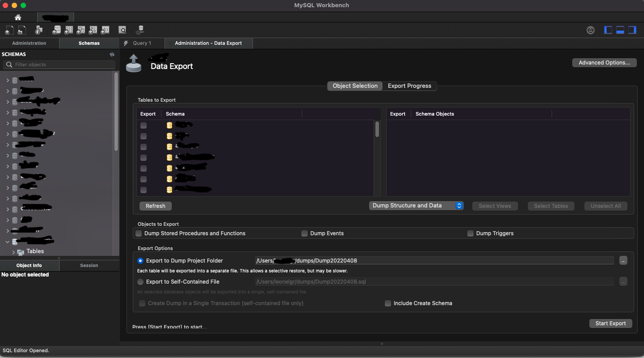The width and height of the screenshot is (644, 358).
Task: Select the Administration - Data Export tab
Action: 209,43
